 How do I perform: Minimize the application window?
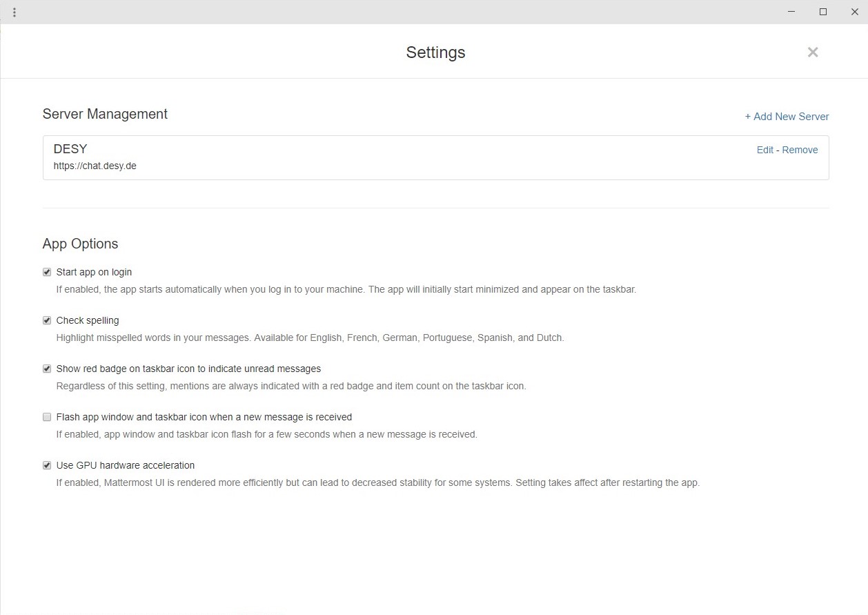pos(791,12)
